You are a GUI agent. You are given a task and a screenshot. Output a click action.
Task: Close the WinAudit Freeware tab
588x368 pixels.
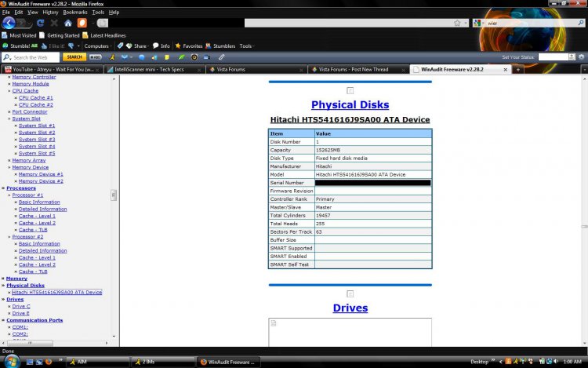coord(505,69)
